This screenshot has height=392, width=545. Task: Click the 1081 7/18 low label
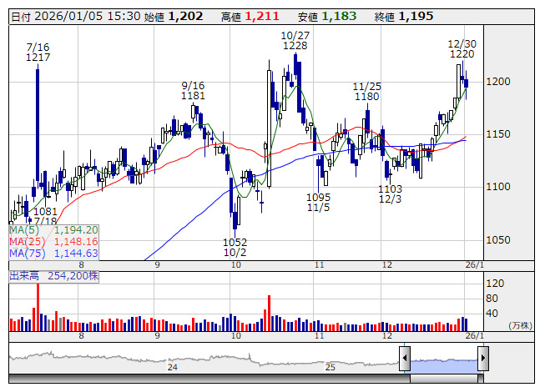tap(45, 216)
